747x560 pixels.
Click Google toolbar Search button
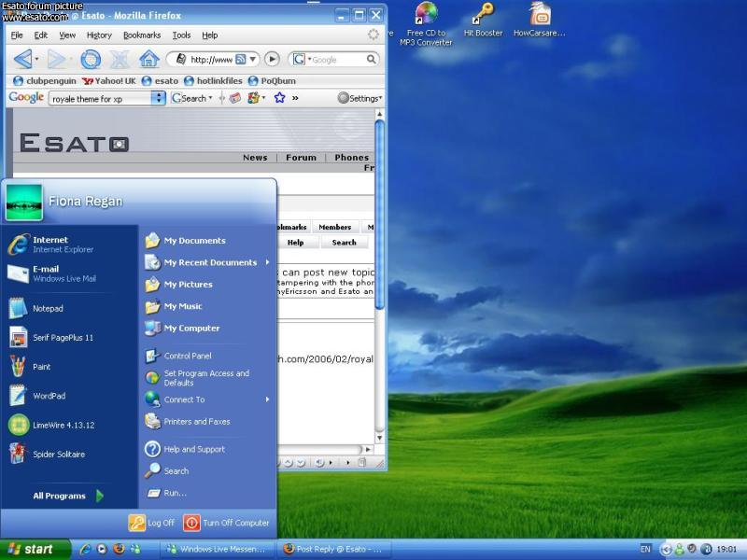pyautogui.click(x=191, y=98)
